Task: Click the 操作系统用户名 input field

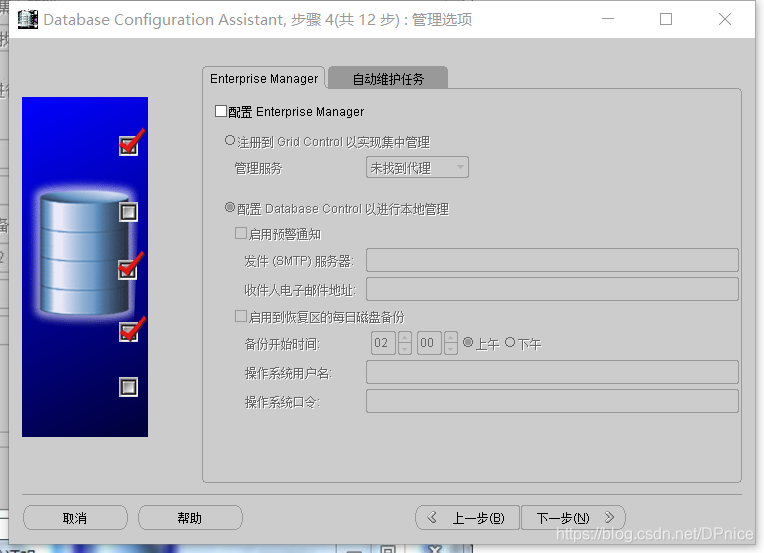Action: [552, 372]
